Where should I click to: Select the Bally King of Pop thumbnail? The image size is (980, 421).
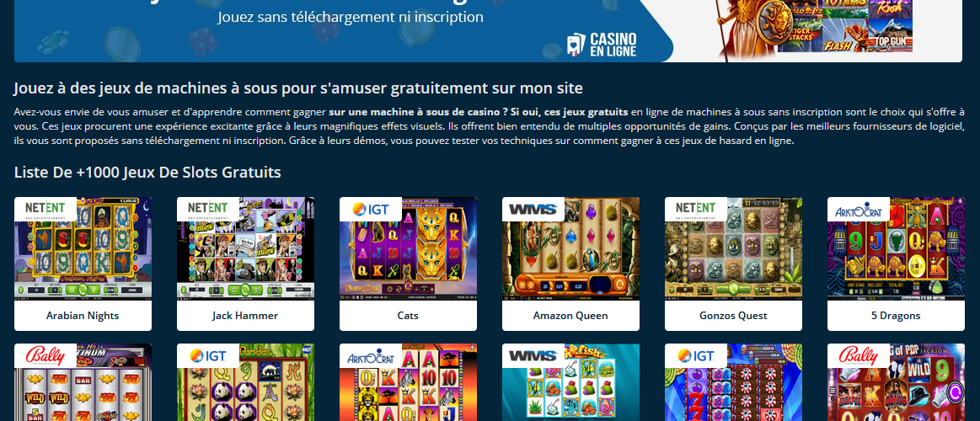(896, 382)
